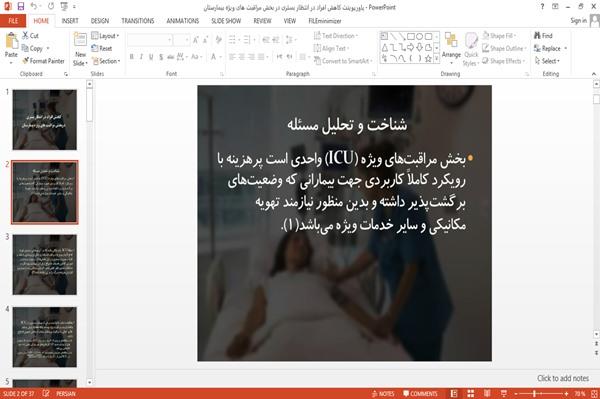600x399 pixels.
Task: Reset the slide layout
Action: coord(102,48)
